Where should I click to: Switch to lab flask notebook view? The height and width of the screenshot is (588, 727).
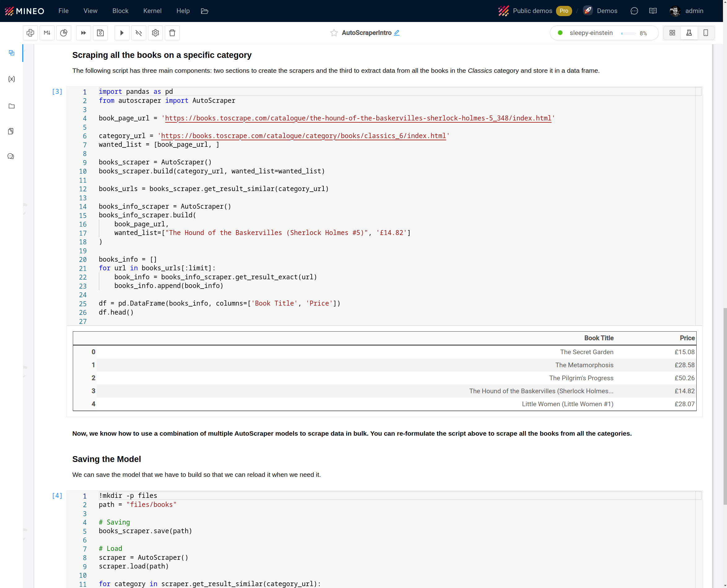pos(689,33)
